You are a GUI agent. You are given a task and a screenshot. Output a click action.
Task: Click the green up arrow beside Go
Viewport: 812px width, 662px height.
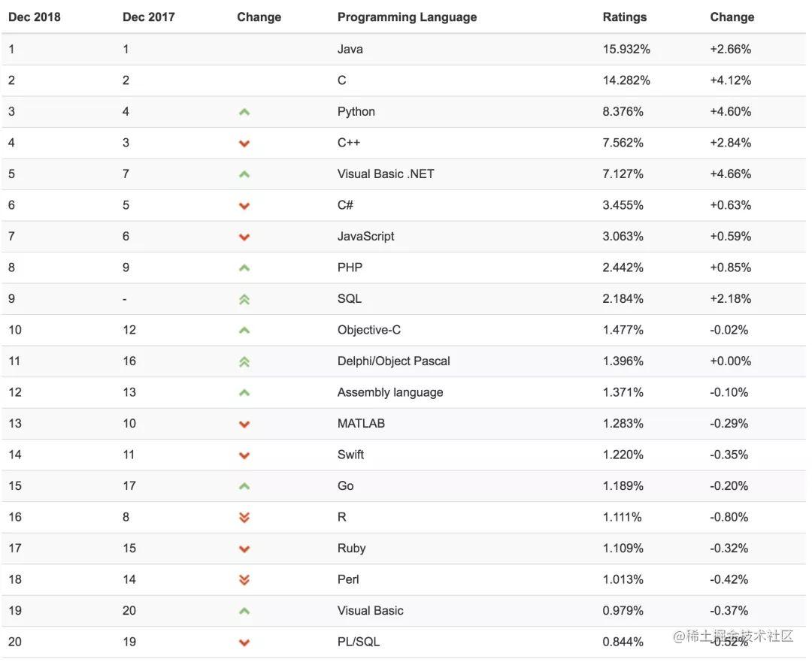244,486
